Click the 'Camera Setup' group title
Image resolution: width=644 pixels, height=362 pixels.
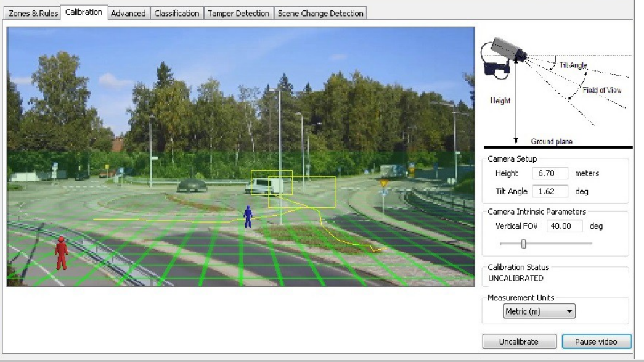512,158
